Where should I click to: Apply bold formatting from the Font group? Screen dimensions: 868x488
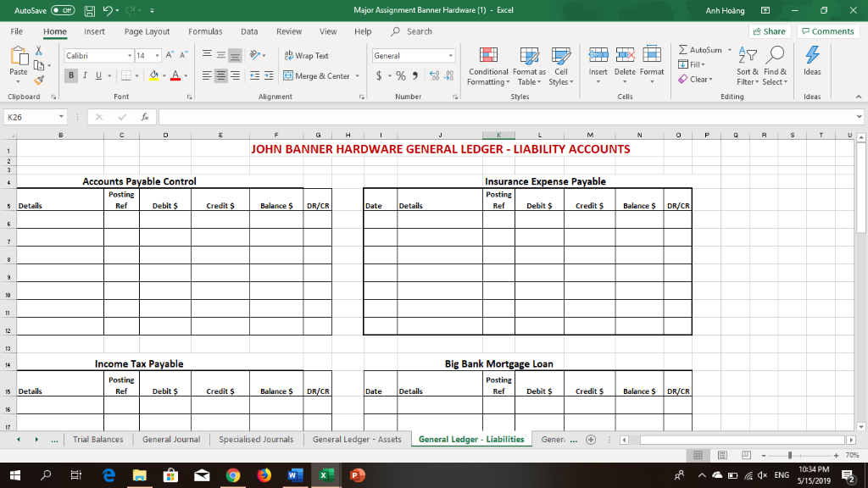click(x=71, y=75)
